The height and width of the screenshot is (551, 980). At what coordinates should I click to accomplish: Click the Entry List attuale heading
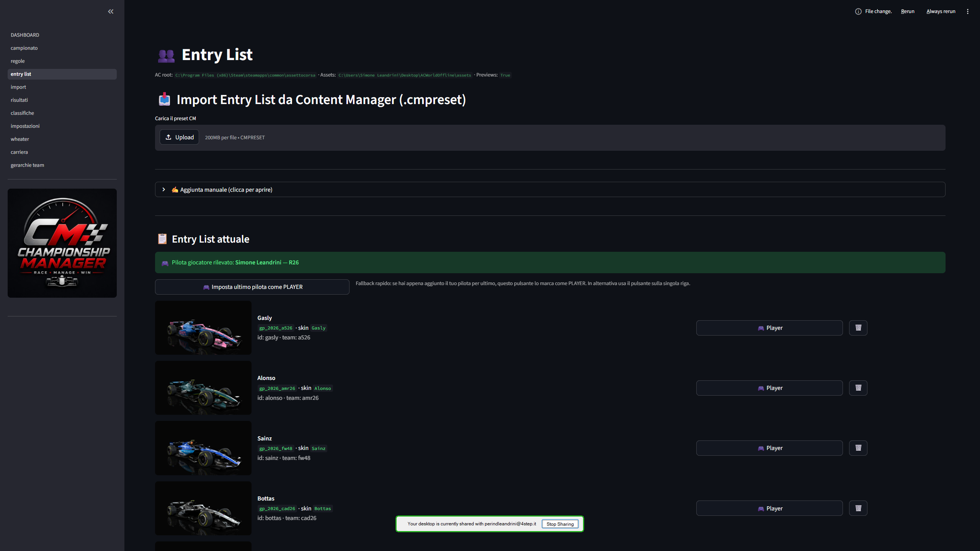coord(211,239)
